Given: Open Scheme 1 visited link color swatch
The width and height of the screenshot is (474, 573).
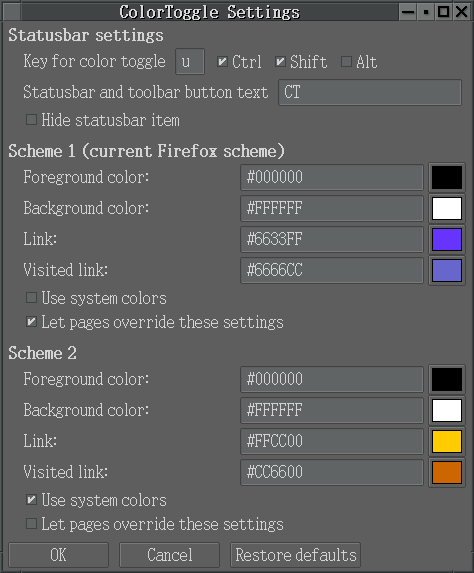Looking at the screenshot, I should [447, 270].
